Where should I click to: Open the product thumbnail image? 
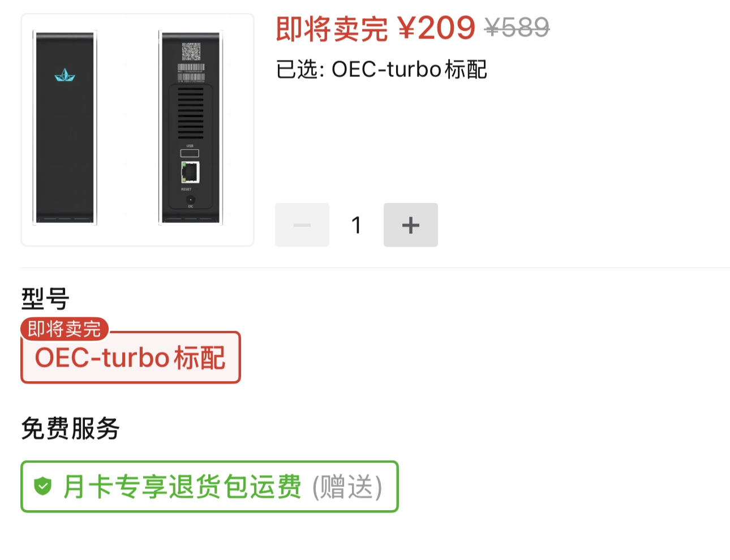[138, 130]
